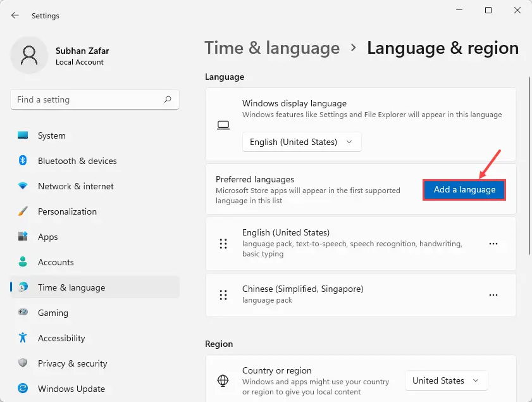The height and width of the screenshot is (402, 532).
Task: Open the Apps settings page
Action: tap(95, 237)
